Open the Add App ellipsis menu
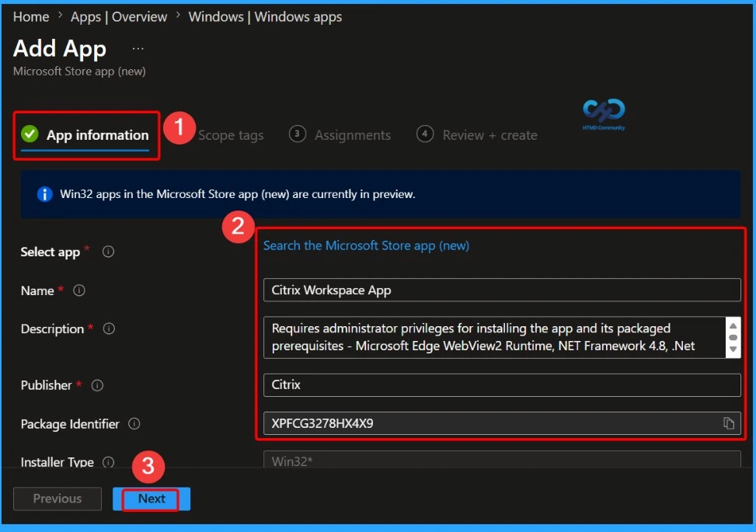Screen dimensions: 756x532 [x=138, y=49]
